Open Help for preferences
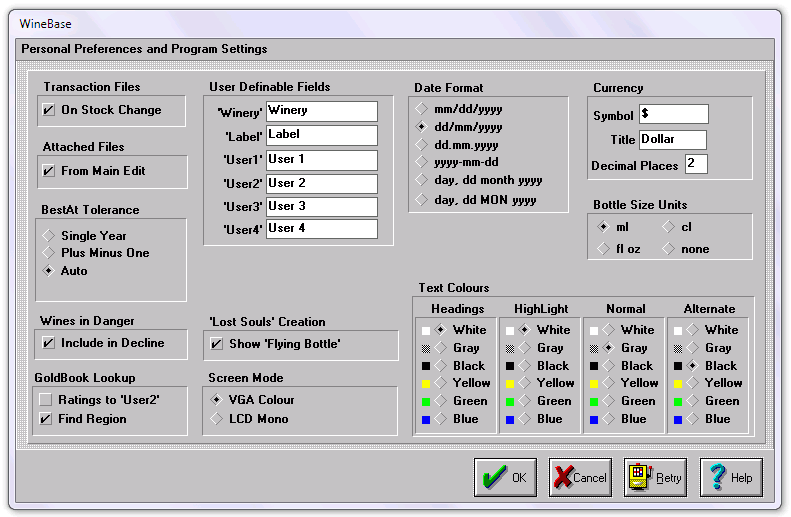This screenshot has width=791, height=517. (x=731, y=477)
